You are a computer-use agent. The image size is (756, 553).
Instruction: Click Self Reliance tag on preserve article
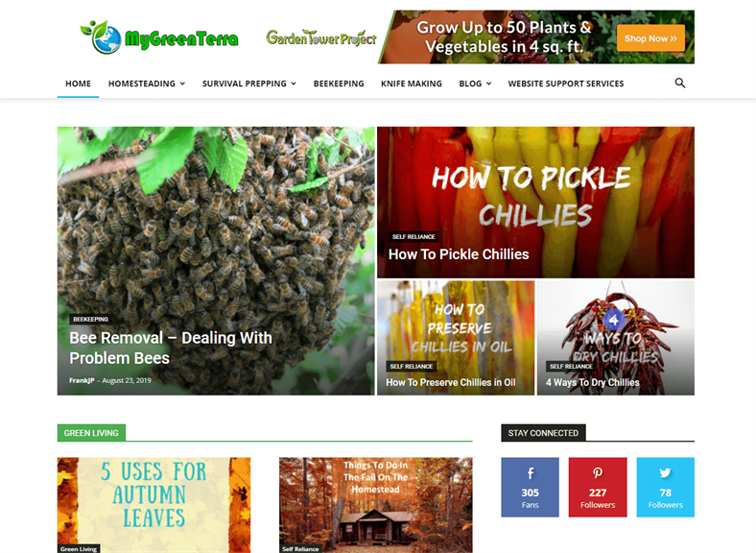point(412,366)
